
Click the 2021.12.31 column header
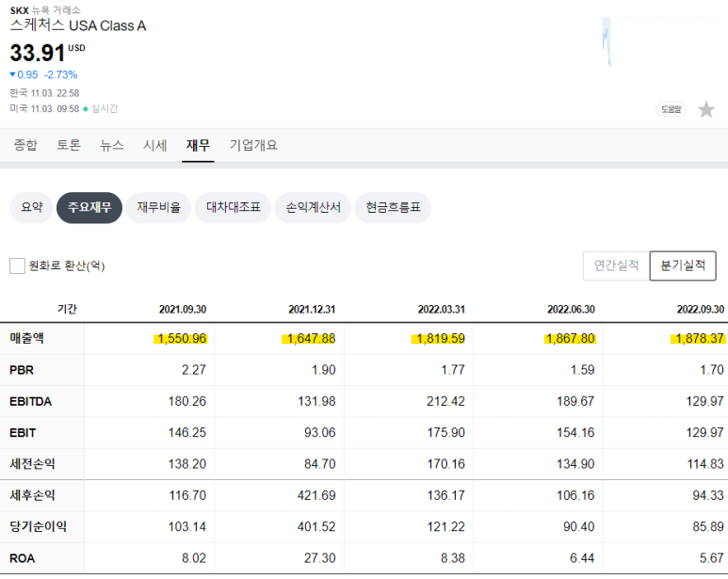(x=312, y=310)
